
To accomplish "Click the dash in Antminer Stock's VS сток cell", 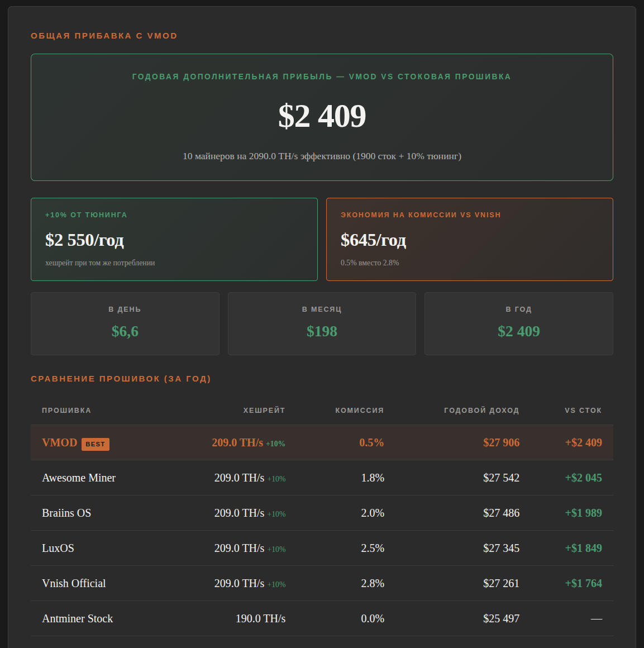I will coord(597,618).
